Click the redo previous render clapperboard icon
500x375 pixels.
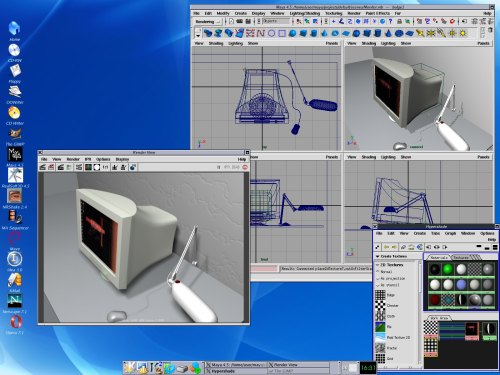(42, 167)
